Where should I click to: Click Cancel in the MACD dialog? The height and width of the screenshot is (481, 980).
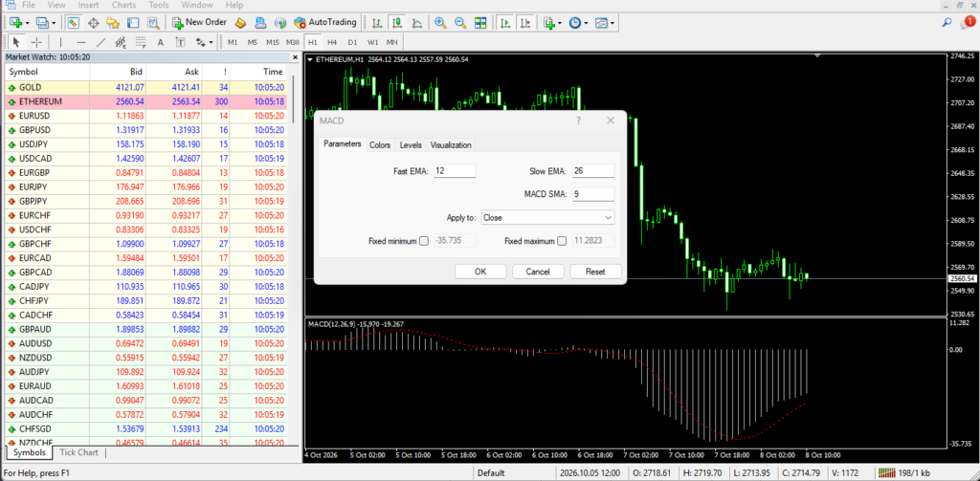point(538,272)
